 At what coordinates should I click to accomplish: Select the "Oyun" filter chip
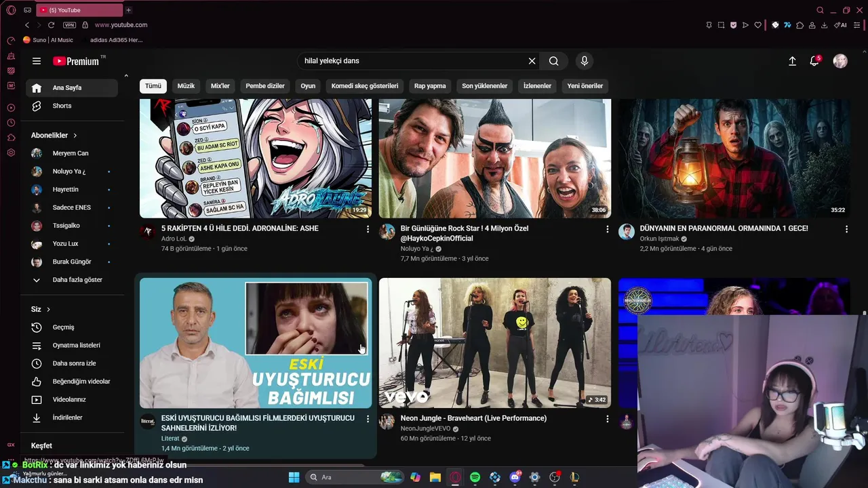coord(308,86)
